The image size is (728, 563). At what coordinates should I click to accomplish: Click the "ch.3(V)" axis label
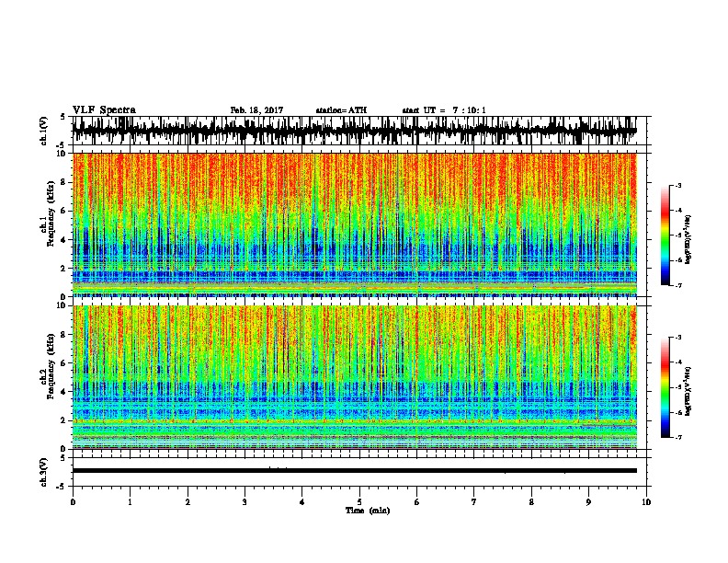pyautogui.click(x=44, y=472)
